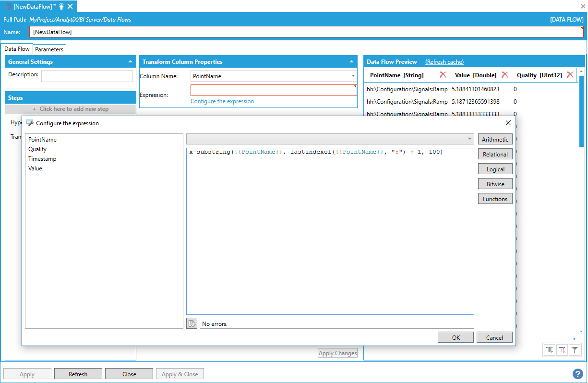Collapse the Transform Column Properties section

click(351, 62)
